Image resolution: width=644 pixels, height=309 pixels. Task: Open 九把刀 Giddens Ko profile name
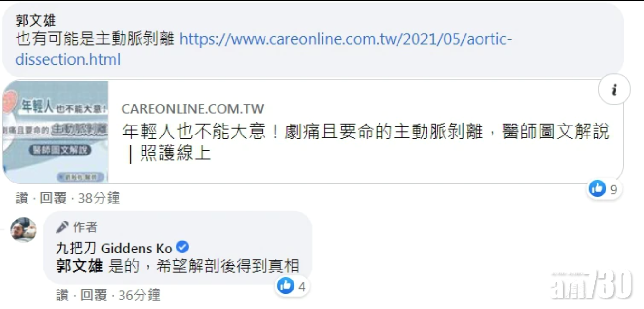114,248
